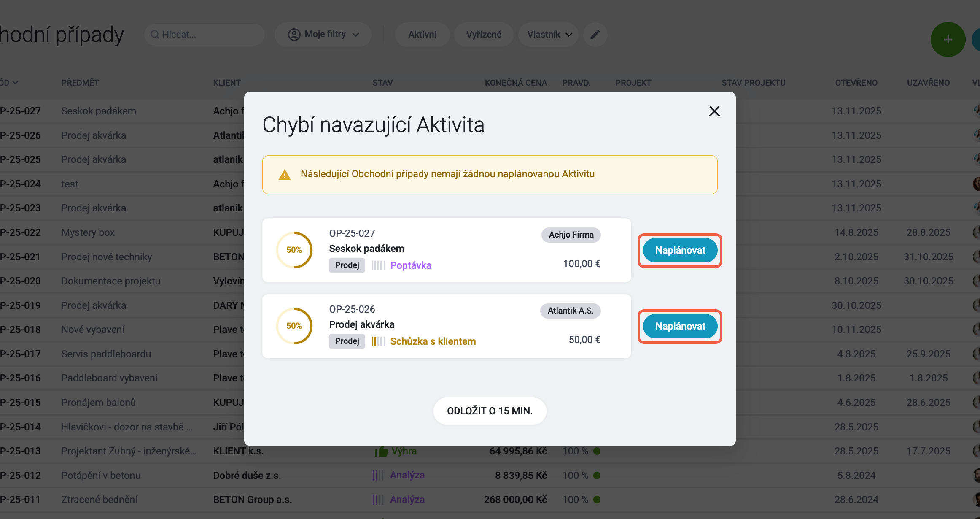Select the Vyřízené filter tab
This screenshot has width=980, height=519.
tap(484, 35)
